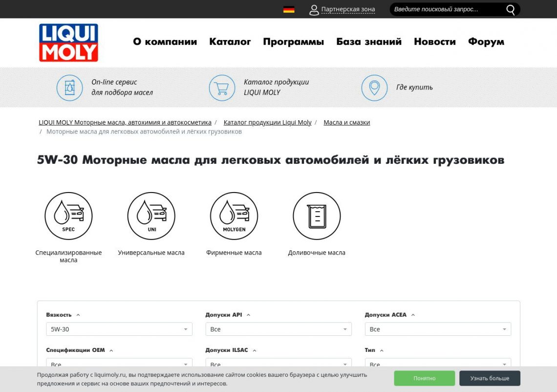Viewport: 557px width, 392px height.
Task: Open О компании menu
Action: click(165, 42)
